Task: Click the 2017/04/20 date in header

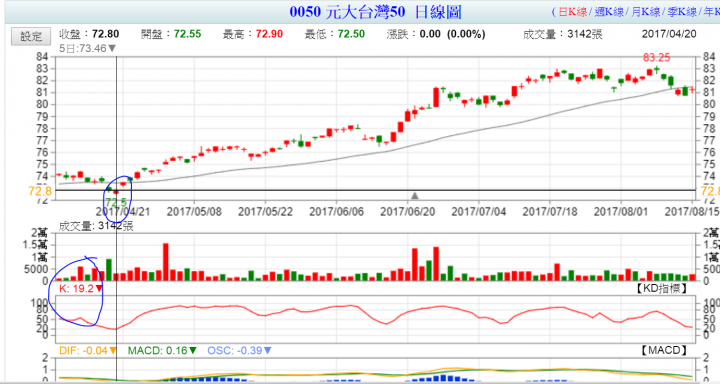Action: pyautogui.click(x=669, y=34)
